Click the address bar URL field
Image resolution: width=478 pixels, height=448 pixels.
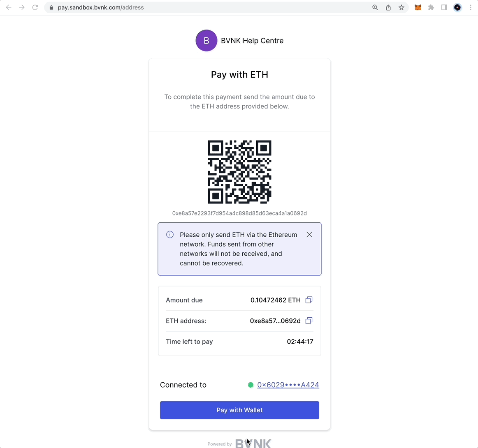(x=206, y=7)
